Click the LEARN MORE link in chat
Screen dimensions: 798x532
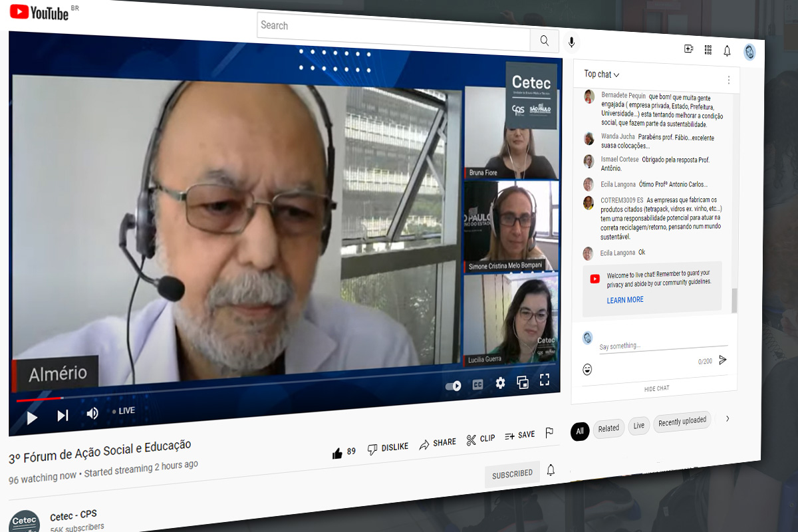pos(625,300)
